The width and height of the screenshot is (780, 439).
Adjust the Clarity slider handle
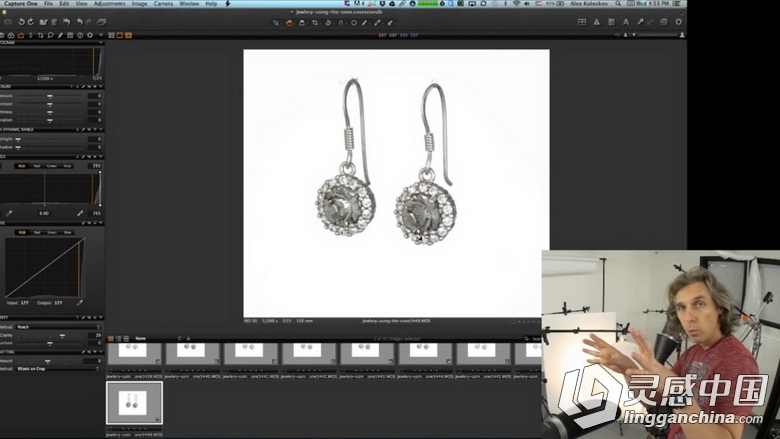click(x=62, y=336)
